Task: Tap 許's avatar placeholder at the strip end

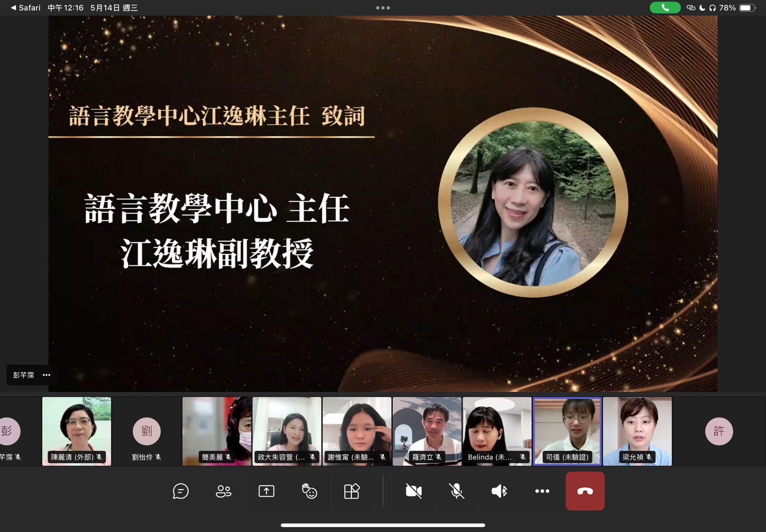Action: pos(719,431)
